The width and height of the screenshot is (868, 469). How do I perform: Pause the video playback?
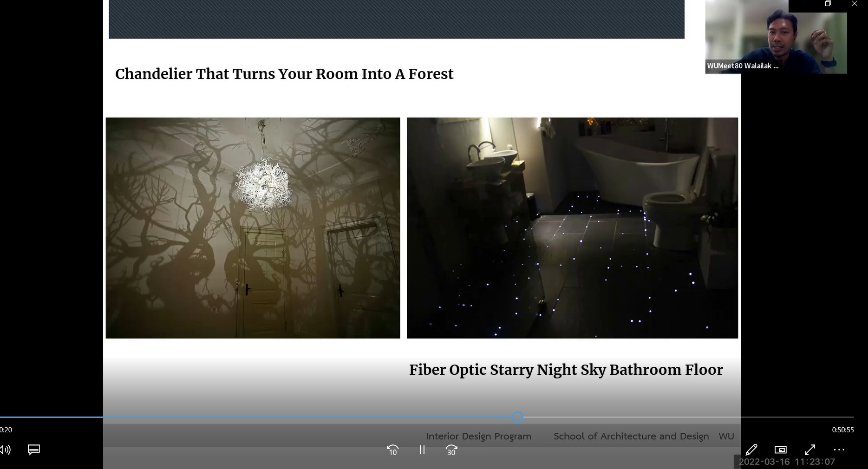pos(422,449)
